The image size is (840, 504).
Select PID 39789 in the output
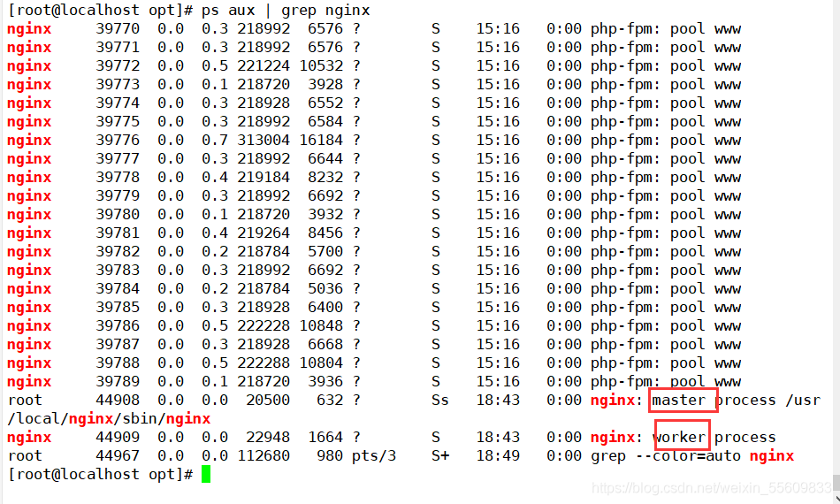coord(118,381)
